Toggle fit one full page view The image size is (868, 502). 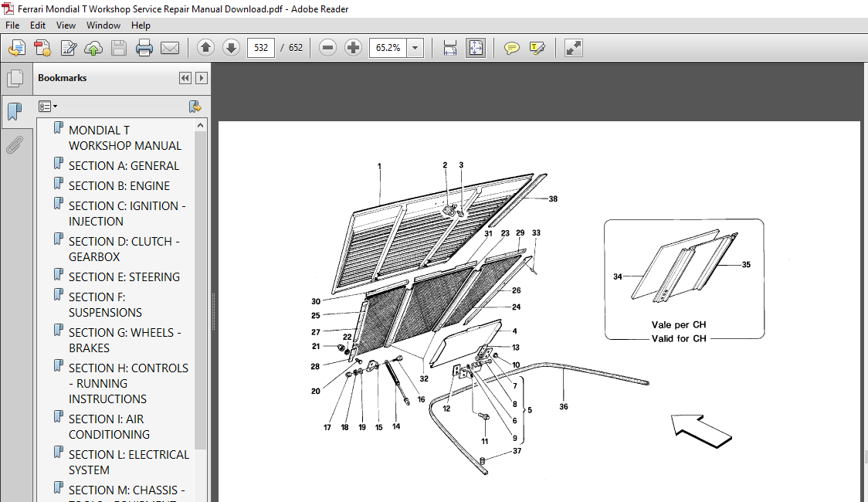coord(476,48)
